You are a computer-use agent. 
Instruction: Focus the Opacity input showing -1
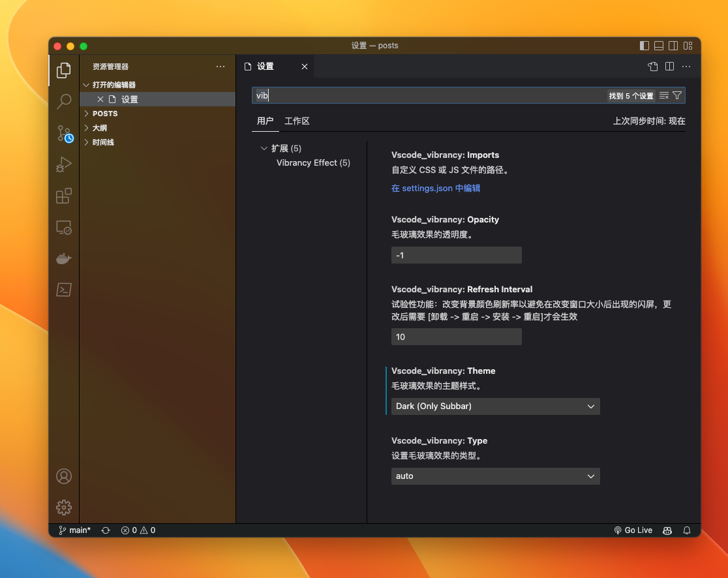(x=457, y=255)
